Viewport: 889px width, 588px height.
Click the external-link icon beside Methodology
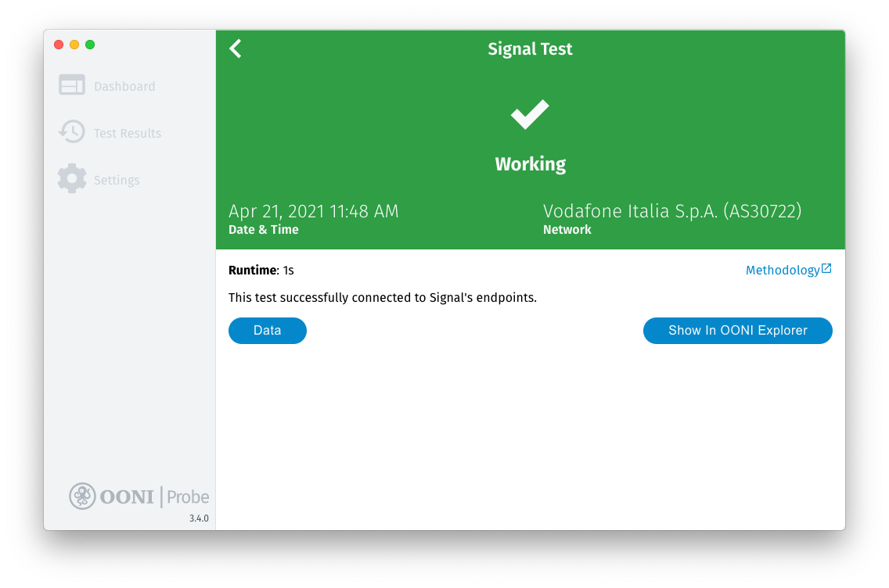tap(826, 269)
